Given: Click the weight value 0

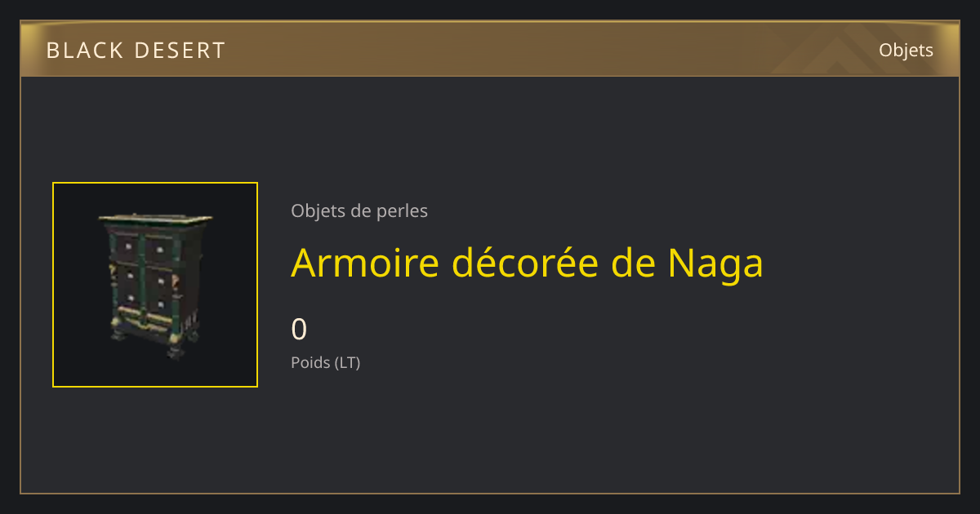Looking at the screenshot, I should coord(299,329).
